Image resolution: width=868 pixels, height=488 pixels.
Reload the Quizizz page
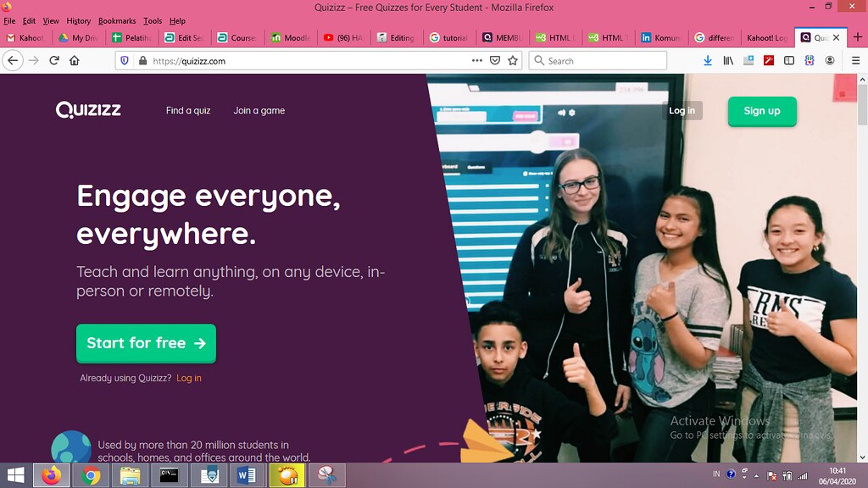54,61
